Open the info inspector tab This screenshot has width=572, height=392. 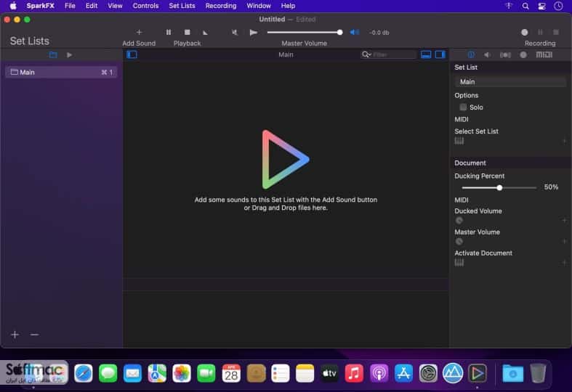pos(471,54)
